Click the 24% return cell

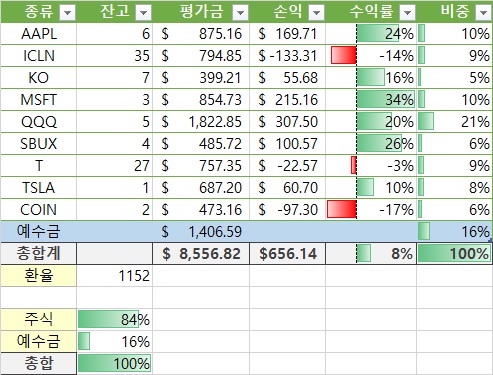tap(371, 34)
